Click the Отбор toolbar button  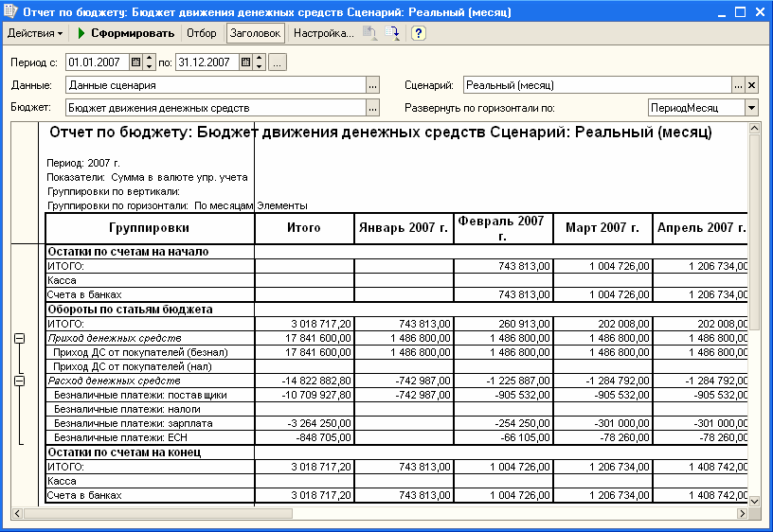[201, 33]
